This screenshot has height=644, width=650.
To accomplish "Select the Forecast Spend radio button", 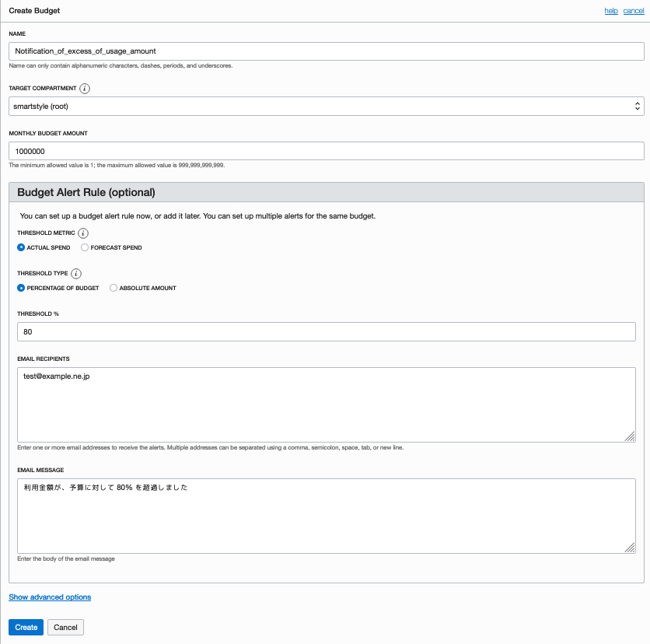I will pos(85,247).
